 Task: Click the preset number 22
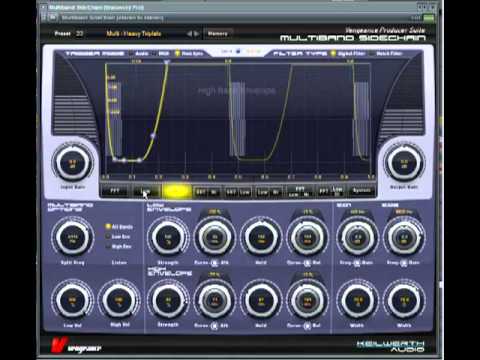coord(79,34)
